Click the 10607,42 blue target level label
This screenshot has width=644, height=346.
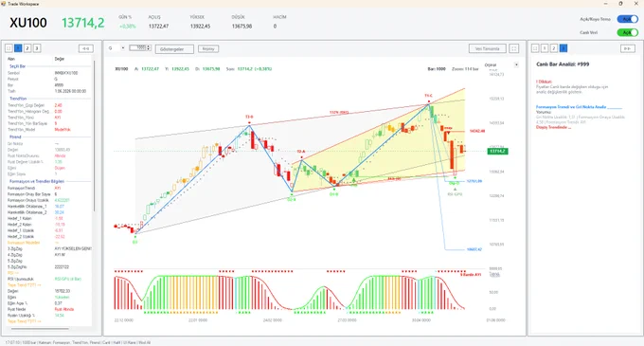474,249
